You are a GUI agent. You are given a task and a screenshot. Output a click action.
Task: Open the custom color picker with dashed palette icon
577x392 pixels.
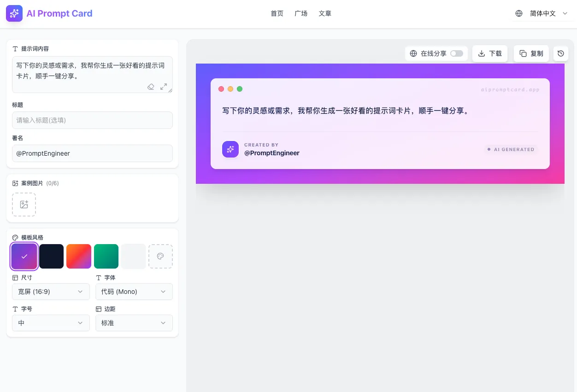(x=160, y=256)
